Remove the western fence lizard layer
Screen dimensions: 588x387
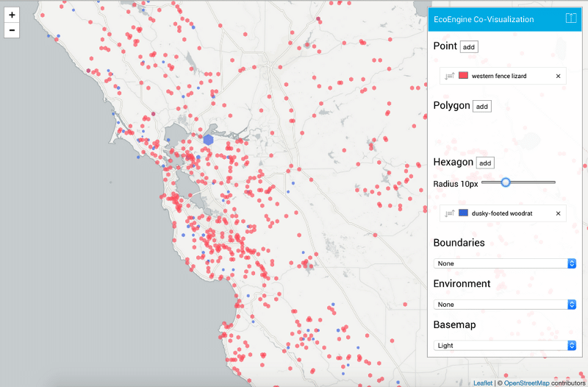coord(558,76)
